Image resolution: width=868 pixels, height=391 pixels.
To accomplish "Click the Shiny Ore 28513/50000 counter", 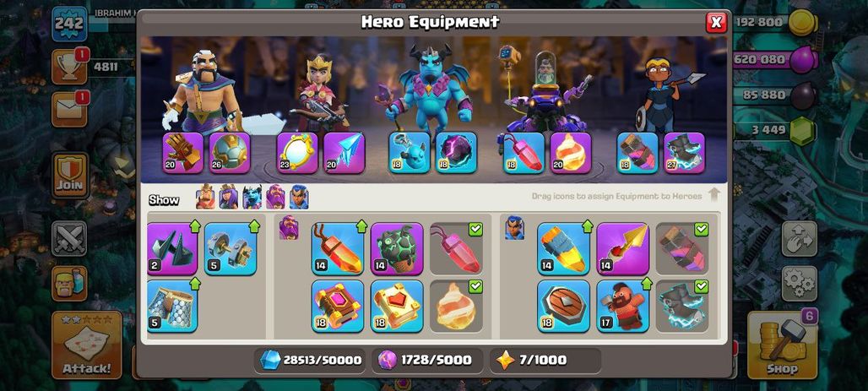I will [311, 361].
